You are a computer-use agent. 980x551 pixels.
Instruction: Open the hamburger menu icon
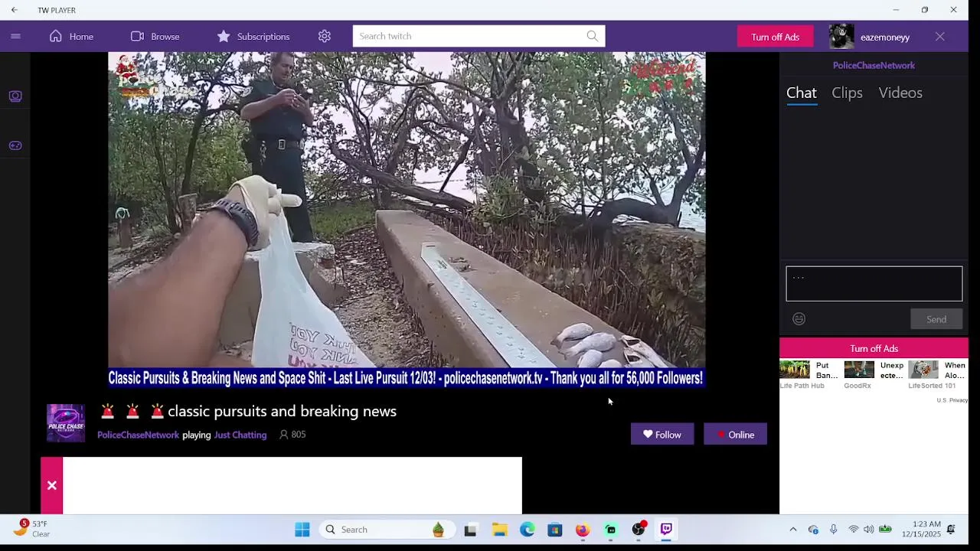[15, 36]
